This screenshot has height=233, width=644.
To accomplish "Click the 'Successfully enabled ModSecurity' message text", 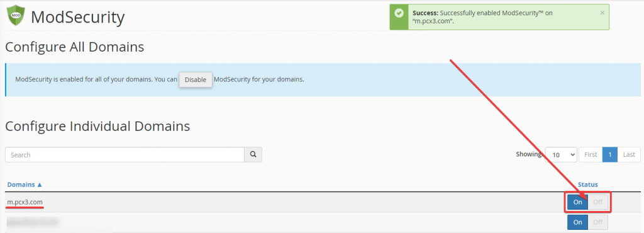I will click(482, 17).
